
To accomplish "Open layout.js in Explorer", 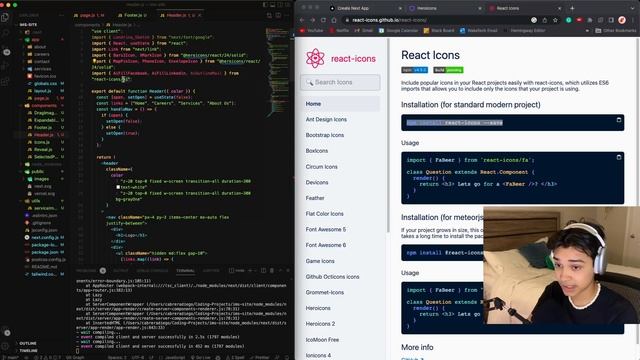I will click(42, 91).
